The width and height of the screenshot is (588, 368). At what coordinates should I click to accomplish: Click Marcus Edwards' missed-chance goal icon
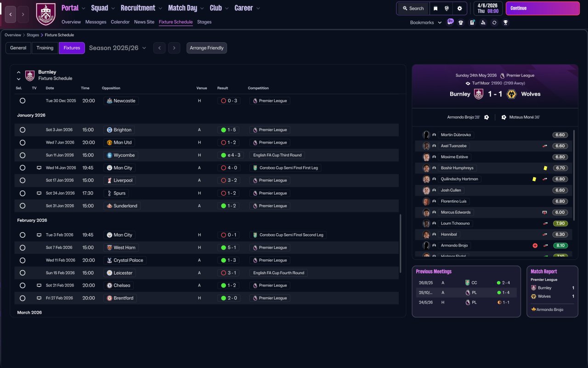[545, 213]
